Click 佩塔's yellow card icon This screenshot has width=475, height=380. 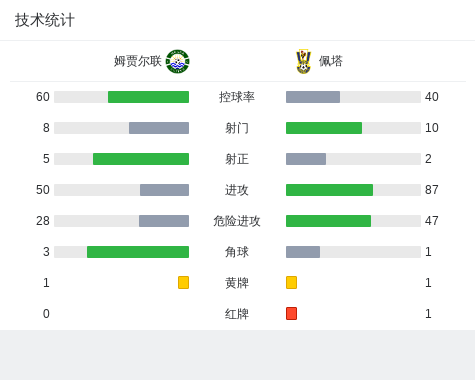tap(291, 282)
